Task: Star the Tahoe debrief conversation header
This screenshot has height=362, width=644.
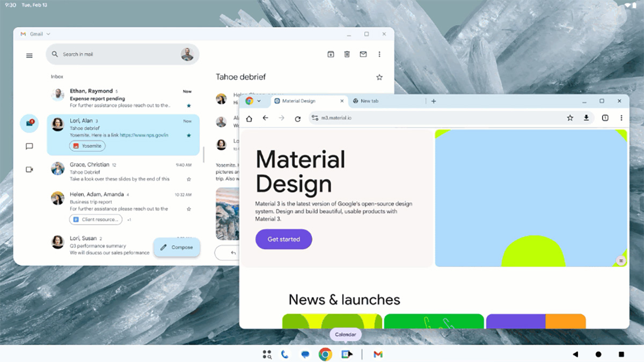Action: pos(379,77)
